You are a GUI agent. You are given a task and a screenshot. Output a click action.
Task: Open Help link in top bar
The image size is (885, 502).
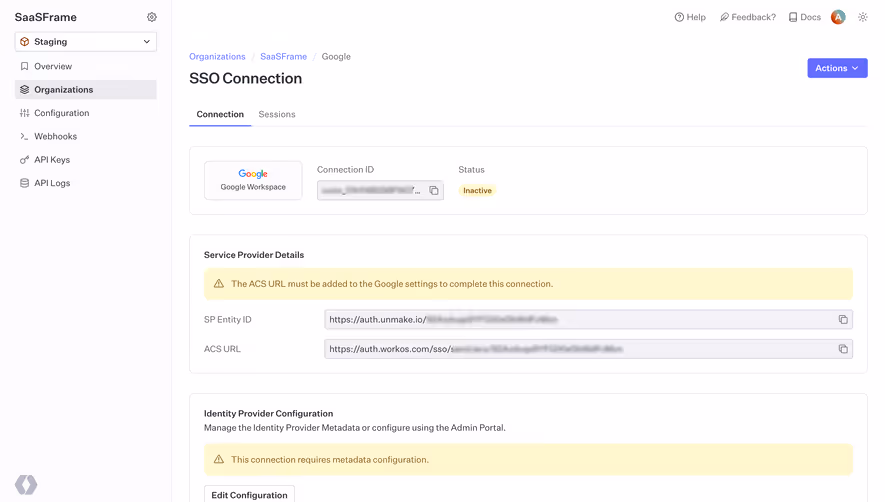click(x=690, y=17)
